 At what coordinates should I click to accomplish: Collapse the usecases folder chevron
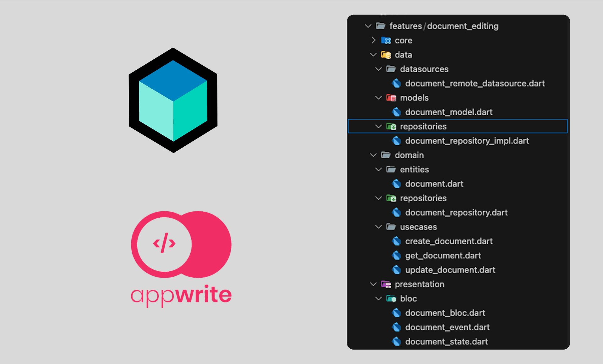[378, 227]
